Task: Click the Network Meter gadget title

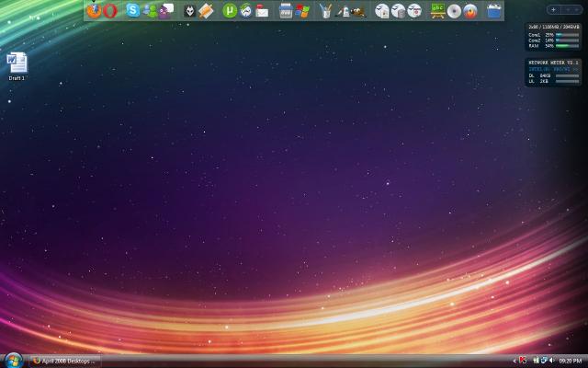Action: (553, 63)
